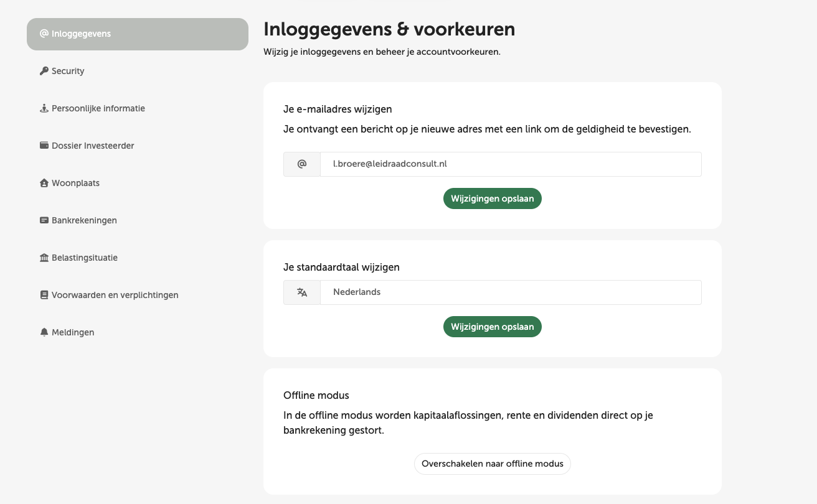Go to Belastingsituatie
The width and height of the screenshot is (817, 504).
pos(138,258)
